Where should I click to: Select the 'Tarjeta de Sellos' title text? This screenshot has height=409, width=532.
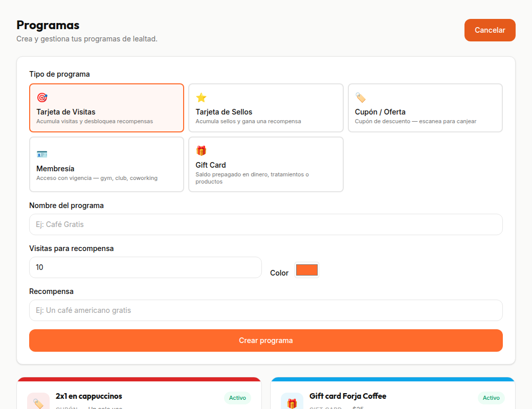[x=224, y=112]
